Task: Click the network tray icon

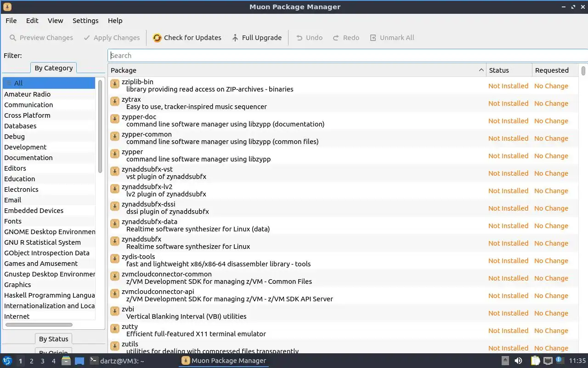Action: (x=548, y=361)
